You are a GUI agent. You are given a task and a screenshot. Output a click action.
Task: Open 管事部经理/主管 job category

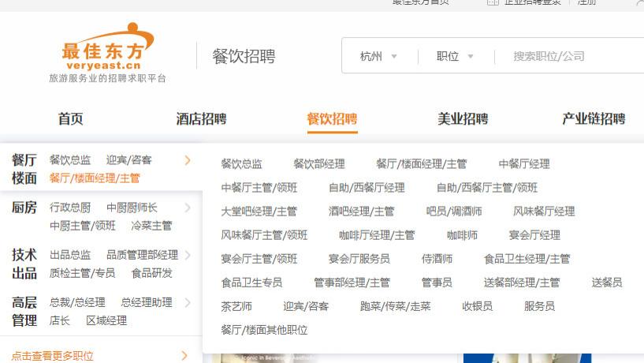[352, 283]
